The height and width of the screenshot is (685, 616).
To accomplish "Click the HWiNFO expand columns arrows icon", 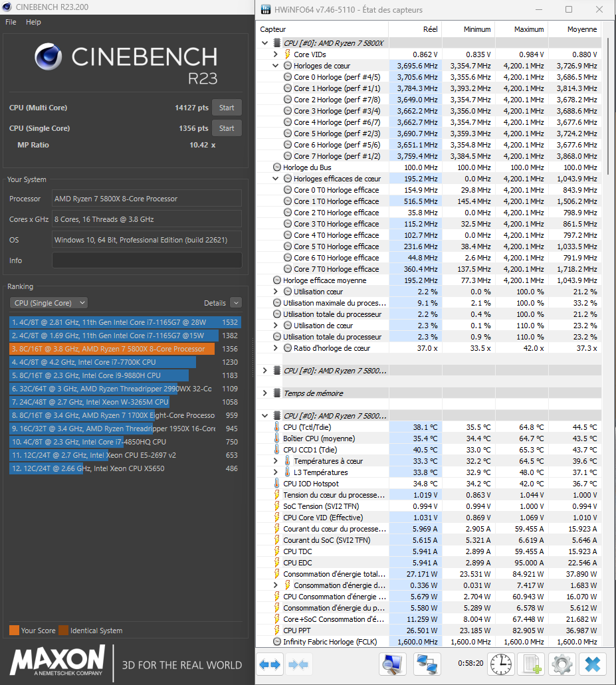I will tap(270, 664).
